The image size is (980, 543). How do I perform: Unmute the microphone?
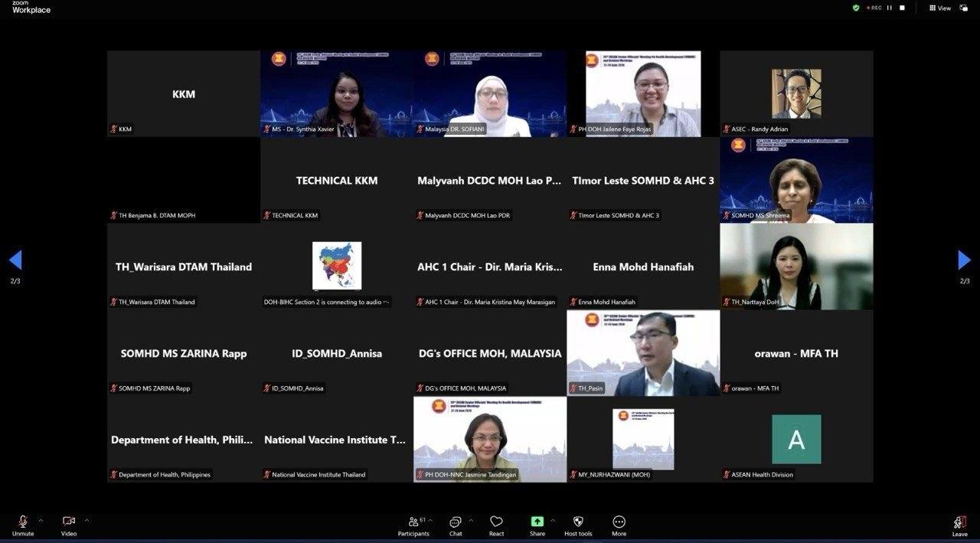click(x=23, y=525)
